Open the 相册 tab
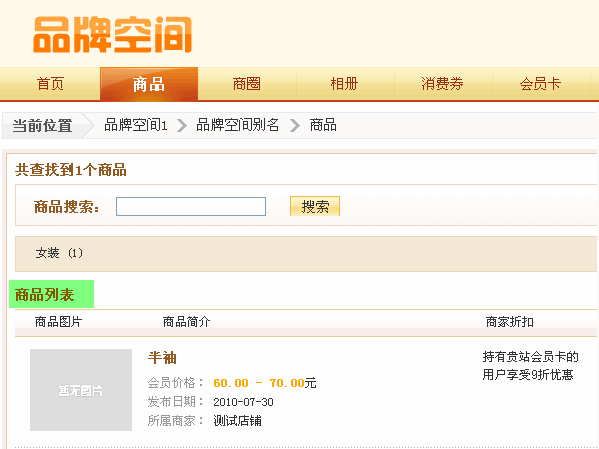The width and height of the screenshot is (599, 449). (345, 84)
